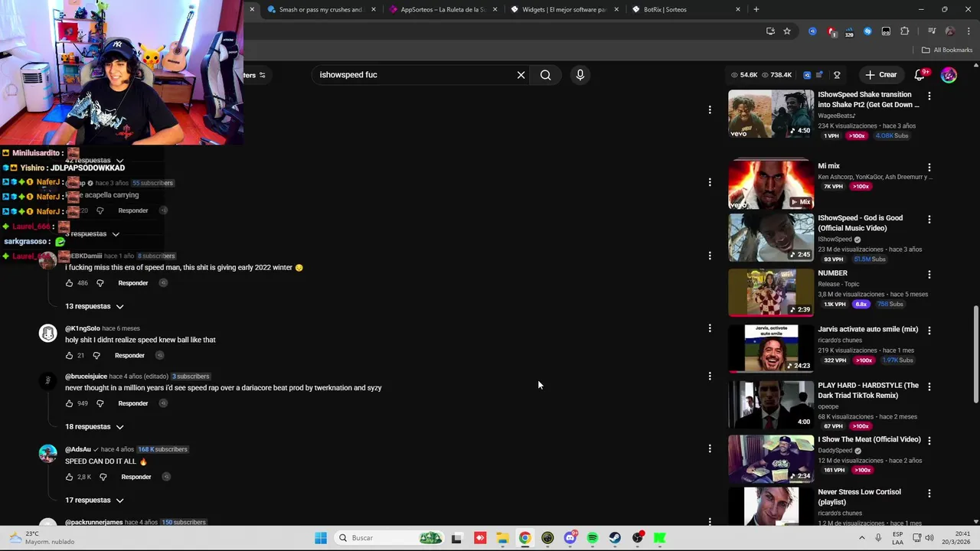Open menu for PLAY HARD - HARDSTYLE video

pos(929,386)
